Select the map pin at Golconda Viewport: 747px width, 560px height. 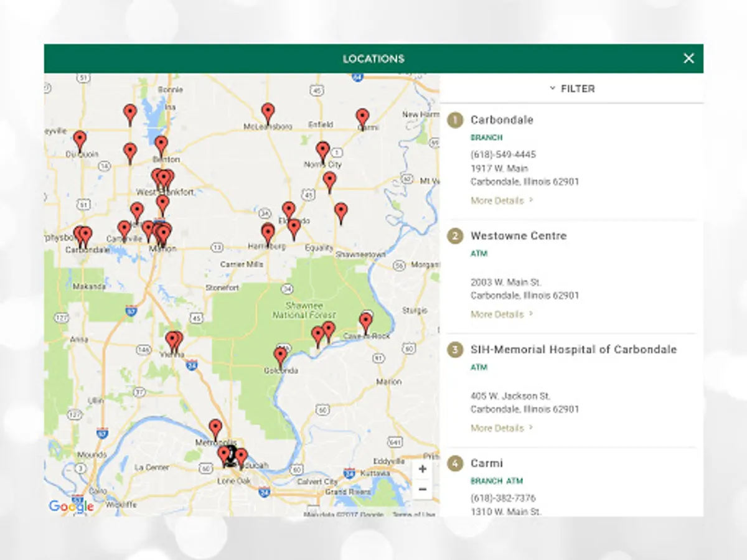[281, 358]
